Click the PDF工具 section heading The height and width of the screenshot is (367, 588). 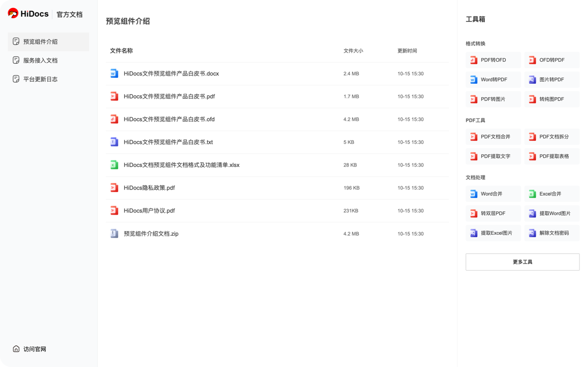pos(476,120)
